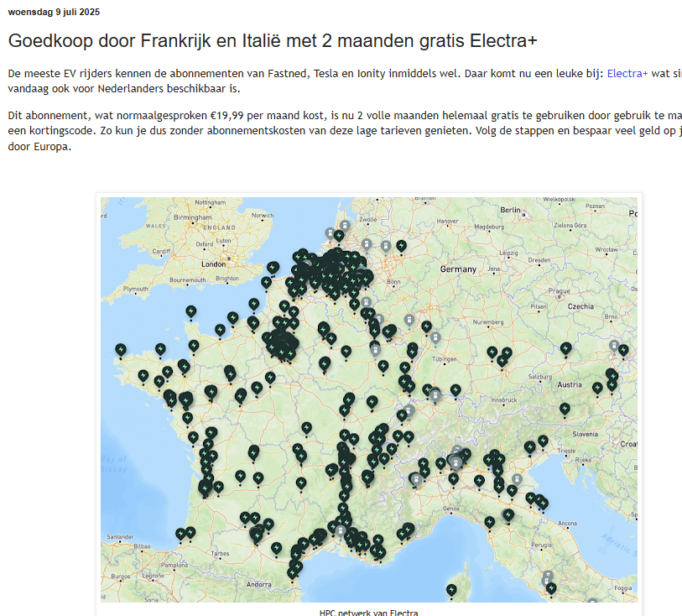Click the Austria country label

coord(570,384)
